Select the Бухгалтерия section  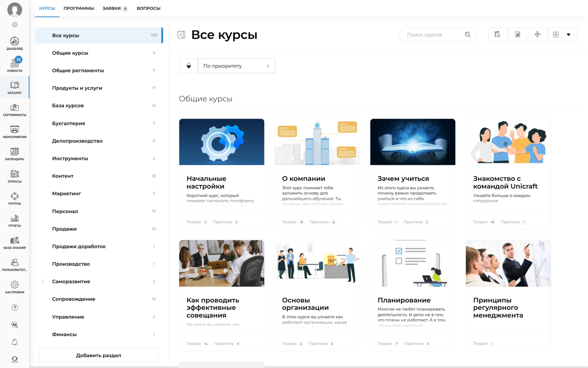(x=99, y=123)
